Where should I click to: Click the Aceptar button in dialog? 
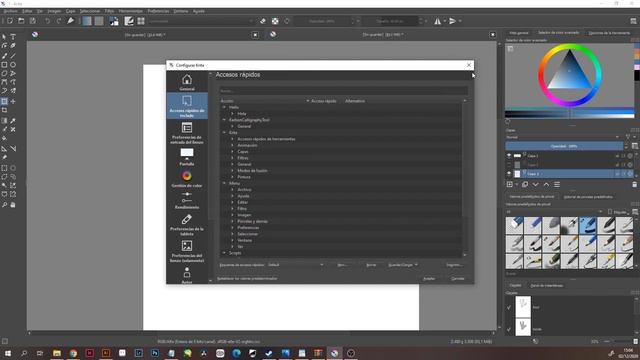click(x=429, y=278)
